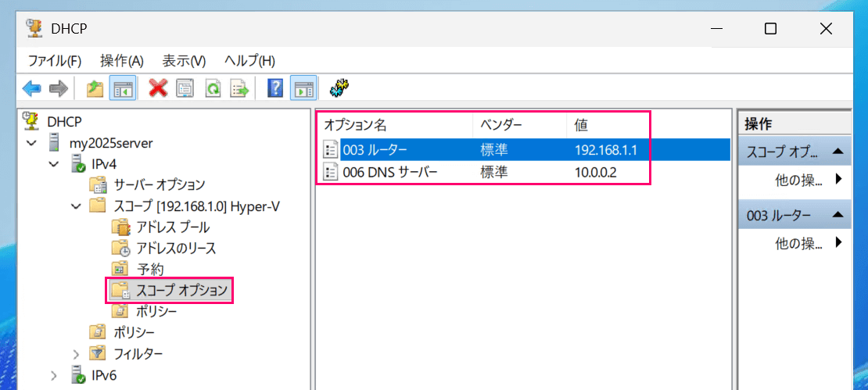This screenshot has height=390, width=868.
Task: Click the my2025server server icon
Action: coord(54,143)
